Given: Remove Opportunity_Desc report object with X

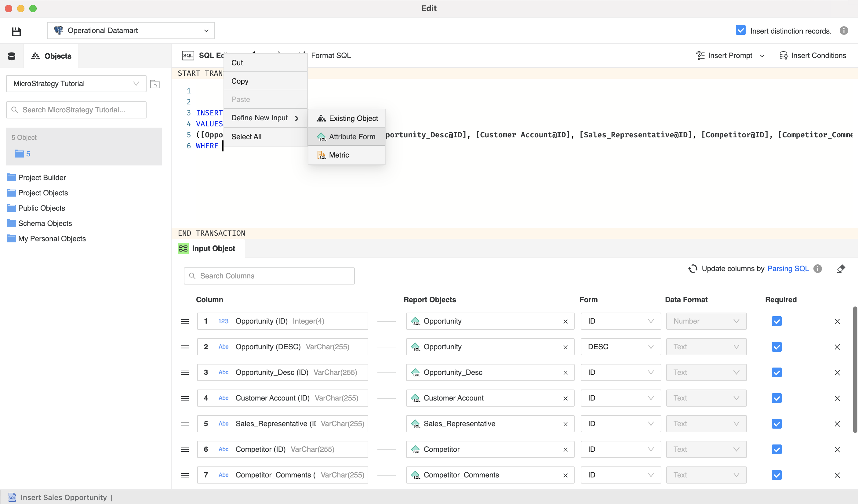Looking at the screenshot, I should click(565, 373).
